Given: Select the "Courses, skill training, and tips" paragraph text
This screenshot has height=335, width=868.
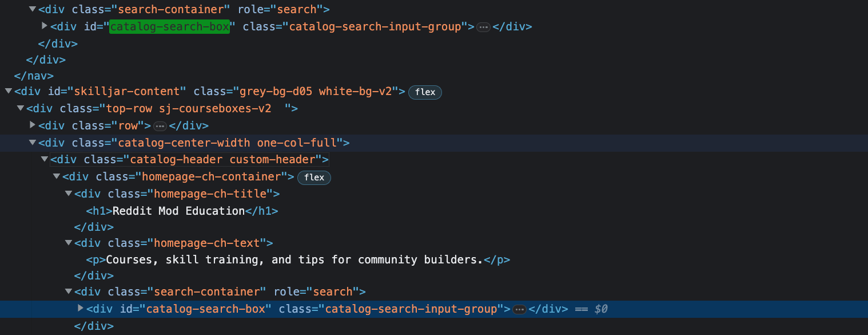Looking at the screenshot, I should [294, 260].
